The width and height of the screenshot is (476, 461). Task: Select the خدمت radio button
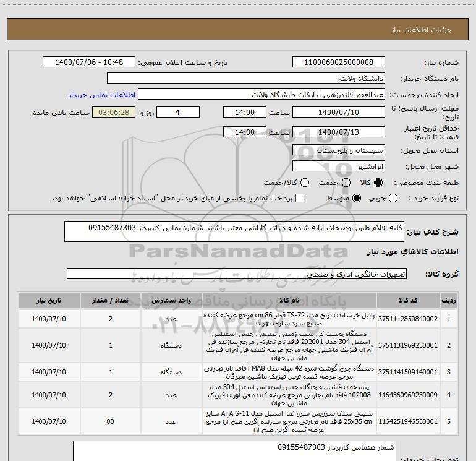click(x=346, y=183)
